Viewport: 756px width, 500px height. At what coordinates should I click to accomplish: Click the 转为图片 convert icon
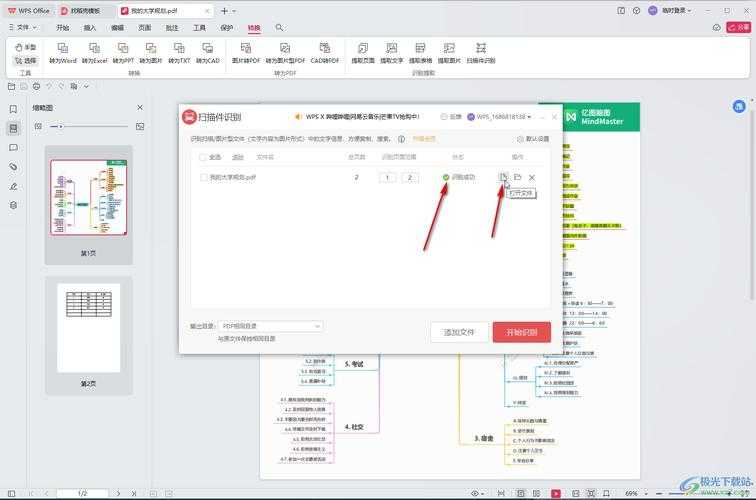click(x=151, y=53)
